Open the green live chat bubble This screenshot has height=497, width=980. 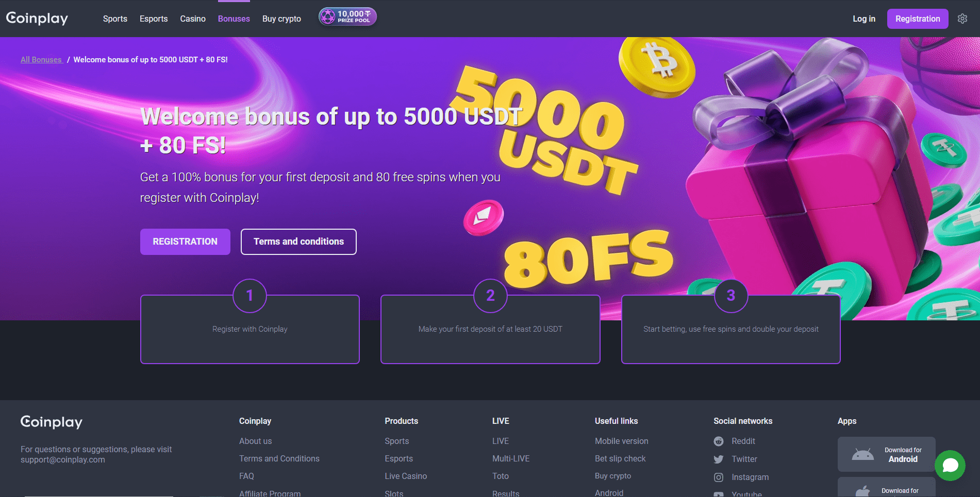pyautogui.click(x=950, y=466)
